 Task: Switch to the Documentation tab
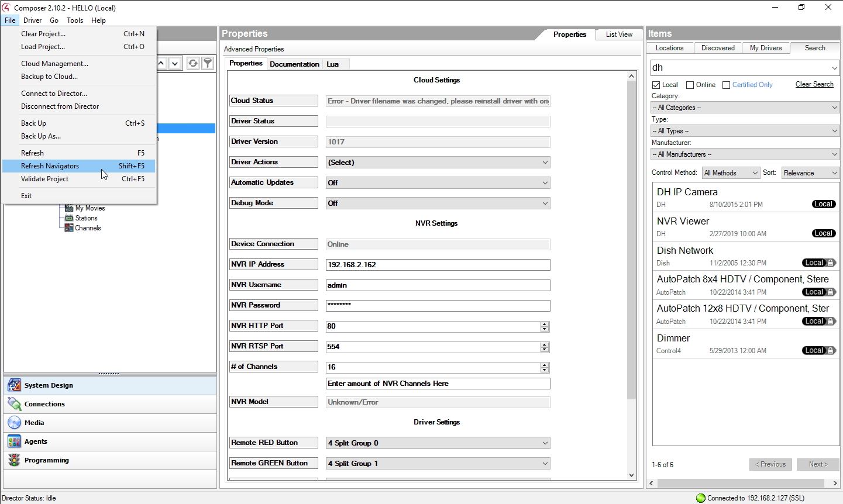(294, 64)
